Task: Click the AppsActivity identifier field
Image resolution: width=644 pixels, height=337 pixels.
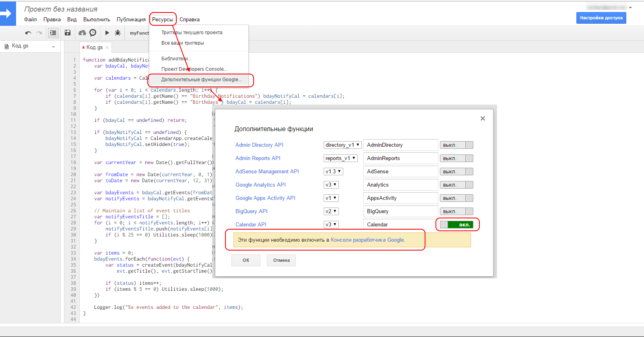Action: [400, 198]
